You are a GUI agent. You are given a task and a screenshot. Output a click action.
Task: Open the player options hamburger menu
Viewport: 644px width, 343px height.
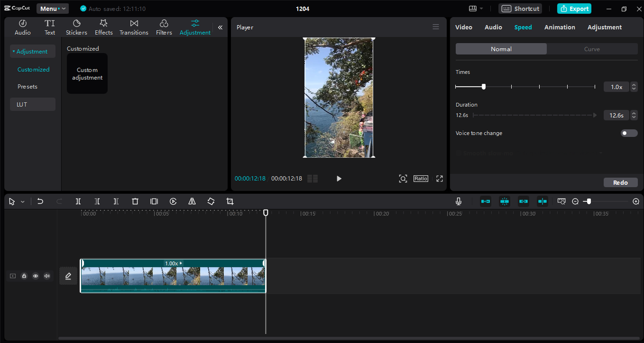436,27
